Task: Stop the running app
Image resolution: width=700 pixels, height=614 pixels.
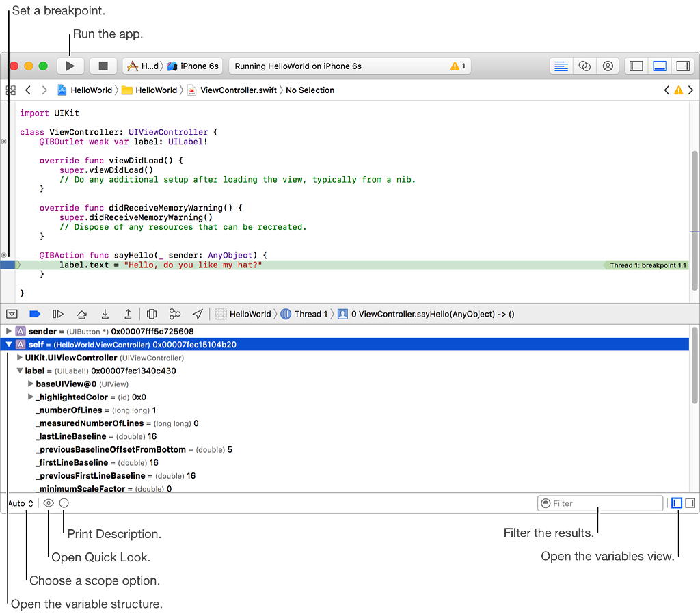Action: (103, 66)
